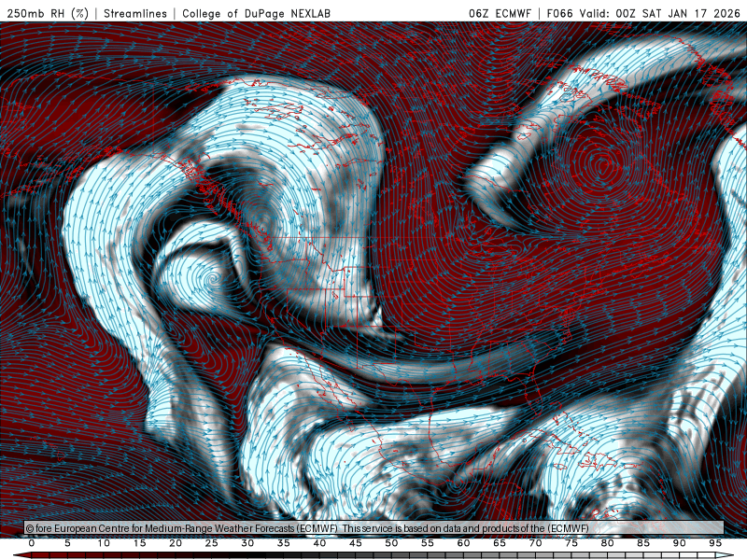This screenshot has width=747, height=560.
Task: Click the '25' label on color scale
Action: [x=212, y=543]
